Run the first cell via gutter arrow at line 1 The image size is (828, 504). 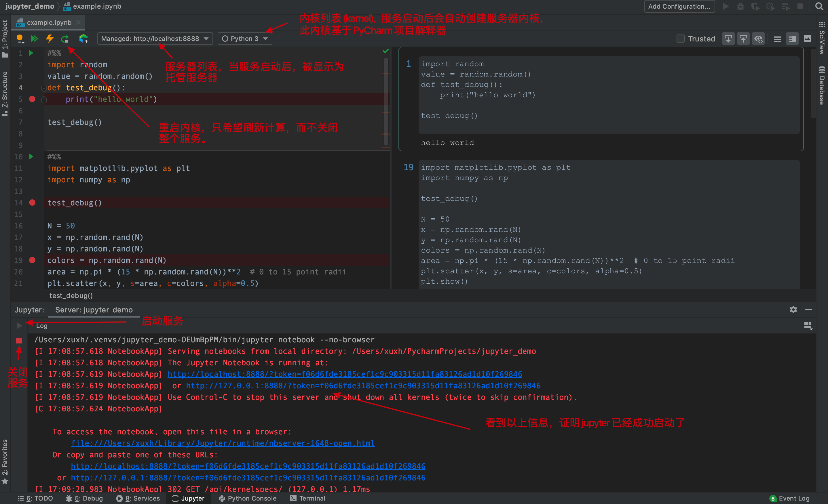click(31, 53)
